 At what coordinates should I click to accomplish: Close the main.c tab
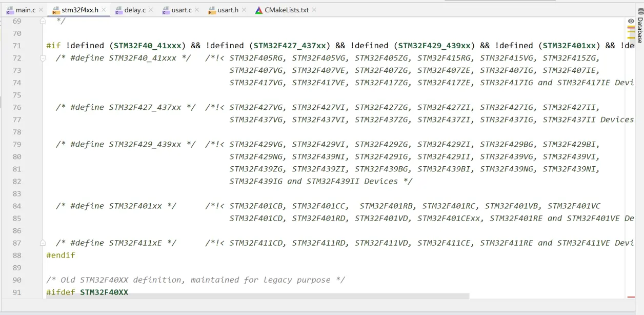coord(41,10)
